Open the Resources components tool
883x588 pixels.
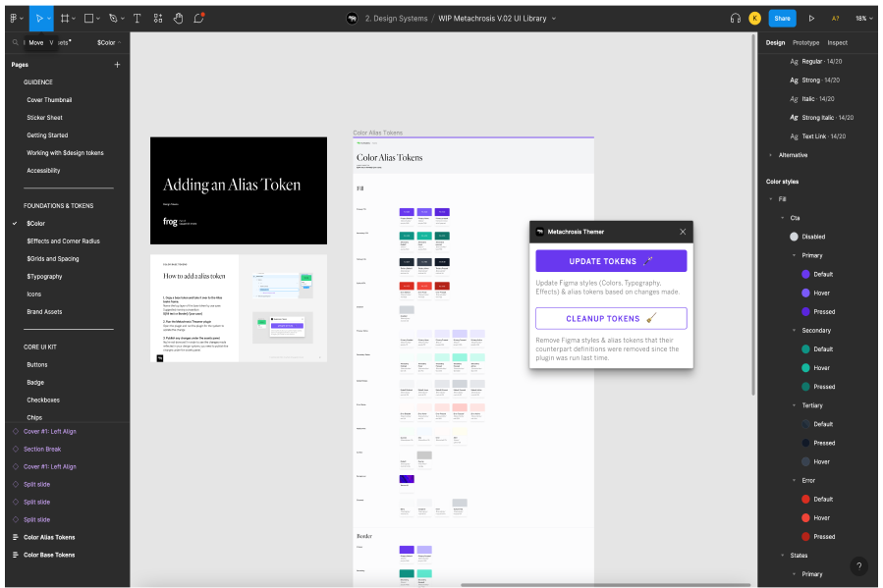point(158,18)
